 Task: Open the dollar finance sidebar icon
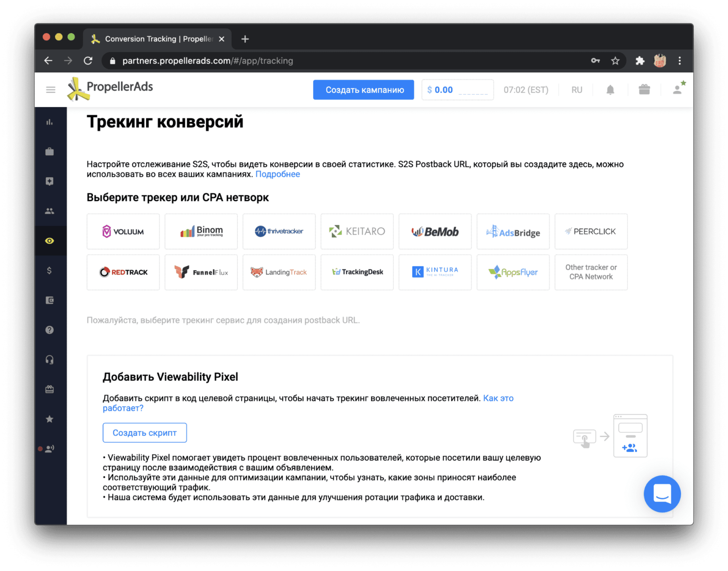tap(49, 271)
